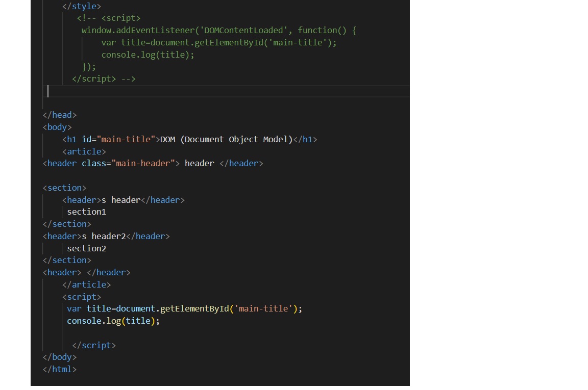Viewport: 588px width, 390px height.
Task: Click the active 'console.log(title);' line
Action: click(113, 321)
